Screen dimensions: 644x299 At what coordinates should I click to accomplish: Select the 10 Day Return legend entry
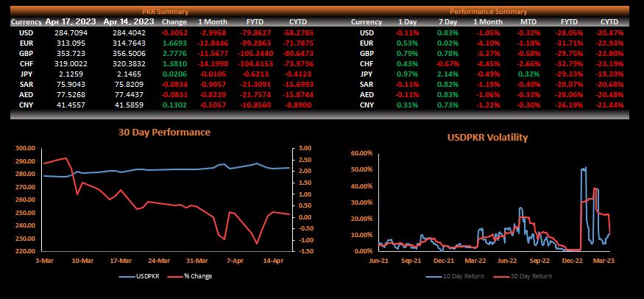point(455,276)
